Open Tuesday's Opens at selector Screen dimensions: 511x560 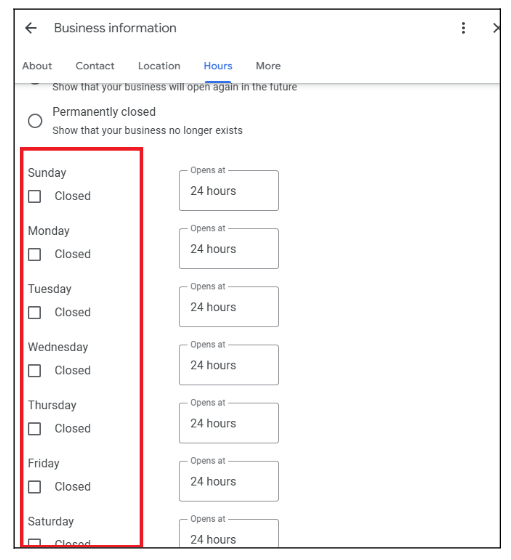pos(229,307)
